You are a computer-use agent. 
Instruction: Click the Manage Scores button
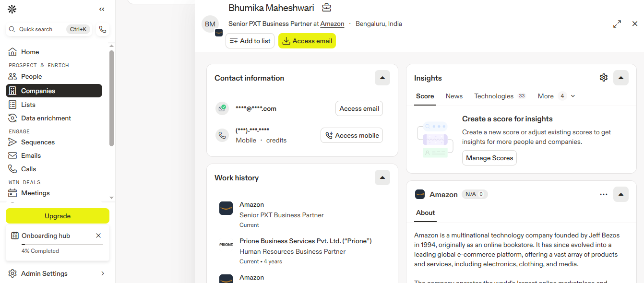click(x=489, y=158)
